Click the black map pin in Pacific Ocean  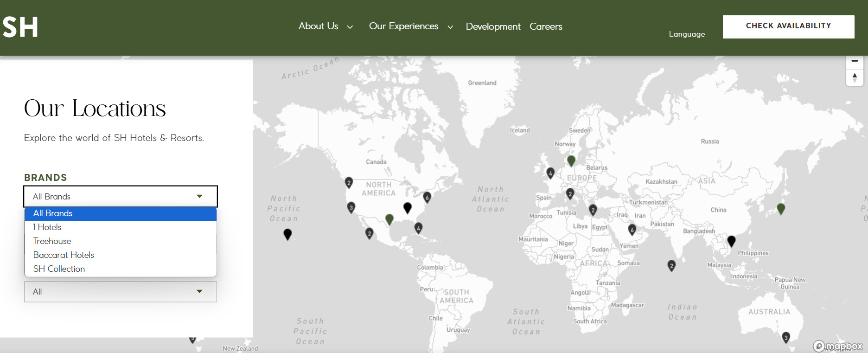[287, 234]
